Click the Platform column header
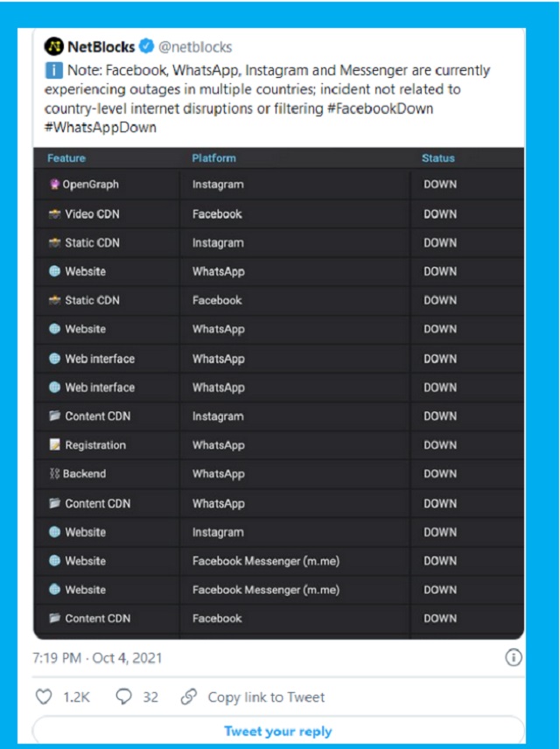 (x=213, y=158)
